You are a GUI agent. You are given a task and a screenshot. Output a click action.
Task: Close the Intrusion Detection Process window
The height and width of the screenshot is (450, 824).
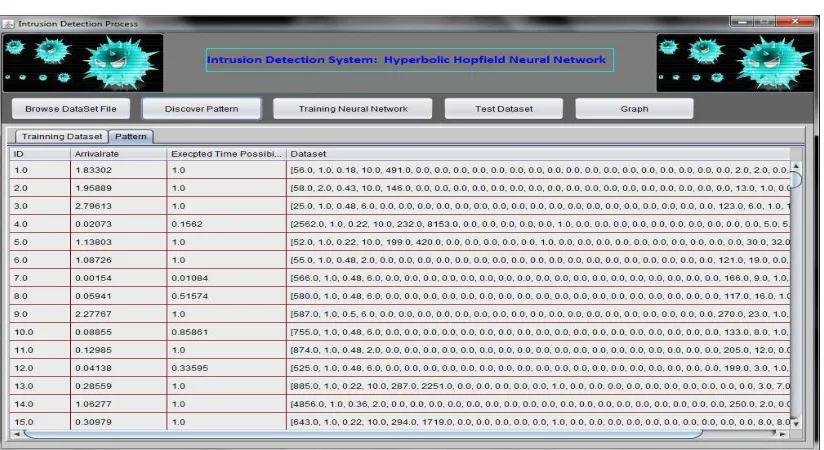pos(795,22)
